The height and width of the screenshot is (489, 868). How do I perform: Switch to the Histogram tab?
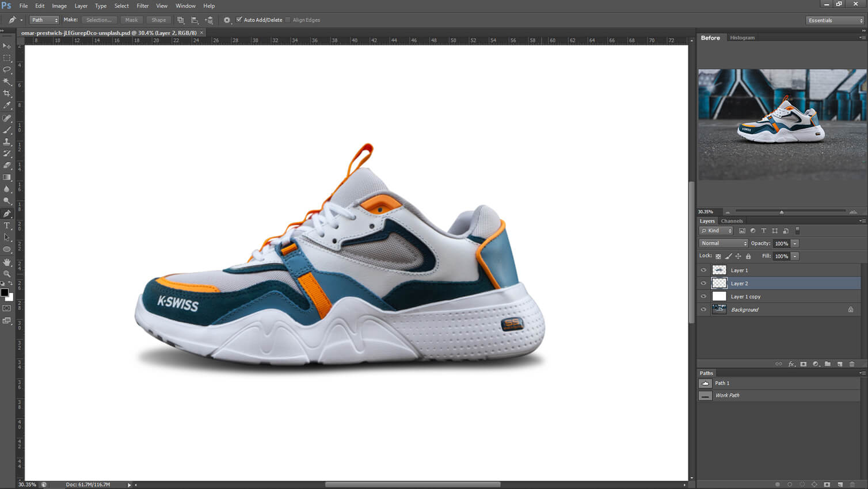tap(742, 37)
